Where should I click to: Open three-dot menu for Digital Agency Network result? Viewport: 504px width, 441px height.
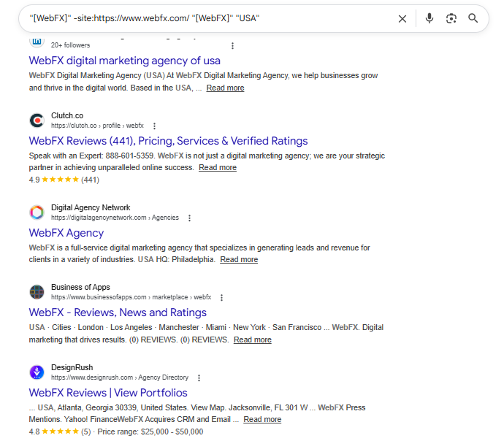189,218
